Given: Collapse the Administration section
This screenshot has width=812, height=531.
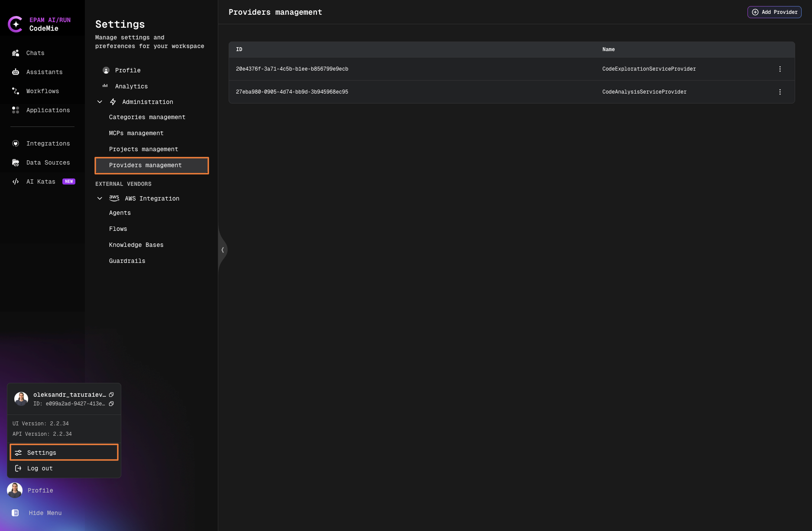Looking at the screenshot, I should tap(100, 102).
